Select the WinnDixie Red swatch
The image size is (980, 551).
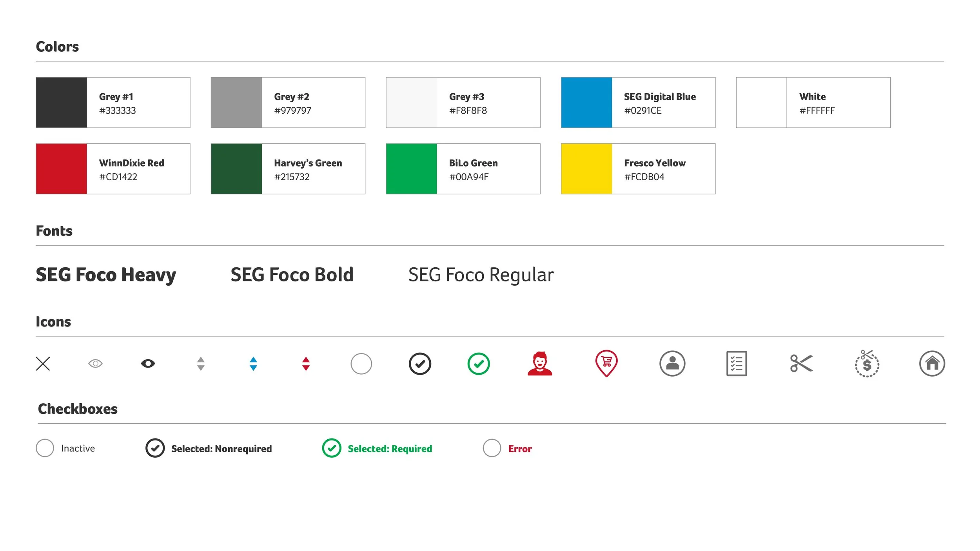[61, 169]
